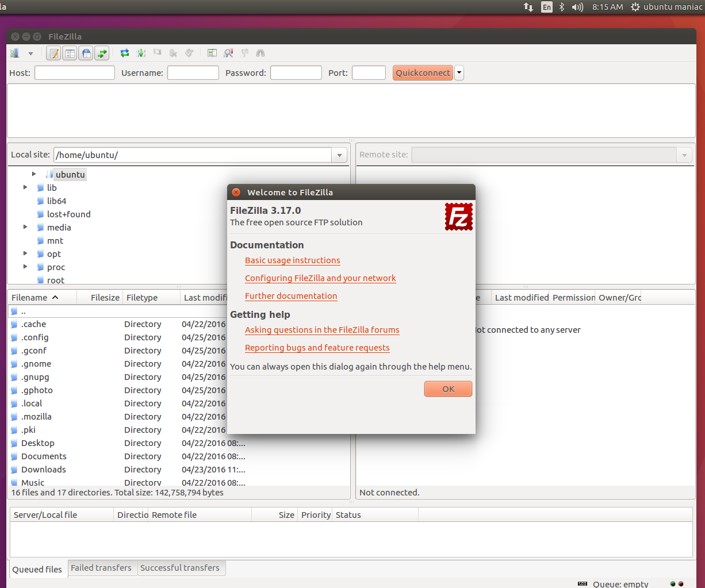Screen dimensions: 705x588
Task: Open the directory listing filters dialog
Action: pos(212,53)
